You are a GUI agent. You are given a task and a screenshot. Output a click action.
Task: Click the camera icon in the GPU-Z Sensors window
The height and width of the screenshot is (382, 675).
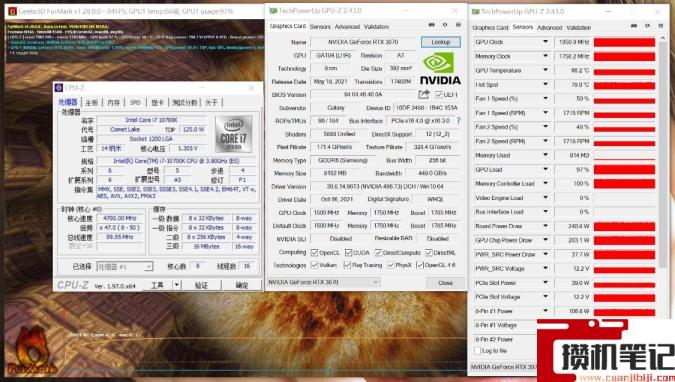point(634,26)
